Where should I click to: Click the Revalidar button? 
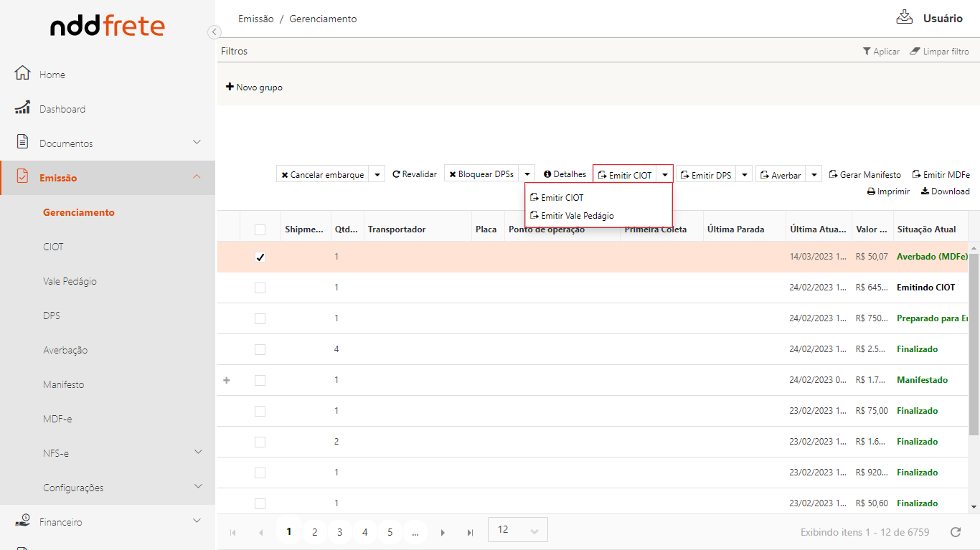(415, 174)
